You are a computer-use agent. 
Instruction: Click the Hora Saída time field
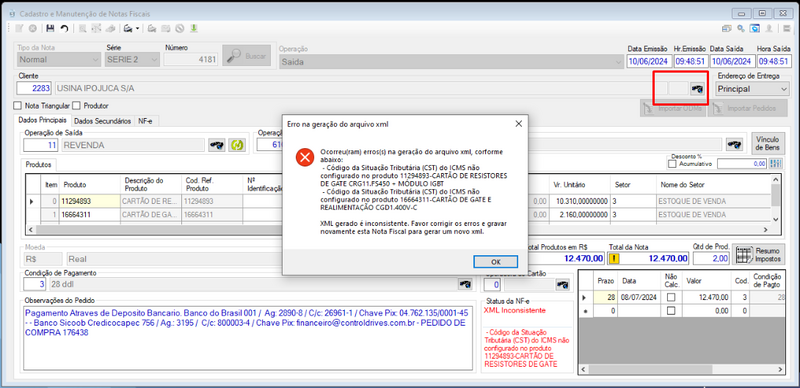773,61
